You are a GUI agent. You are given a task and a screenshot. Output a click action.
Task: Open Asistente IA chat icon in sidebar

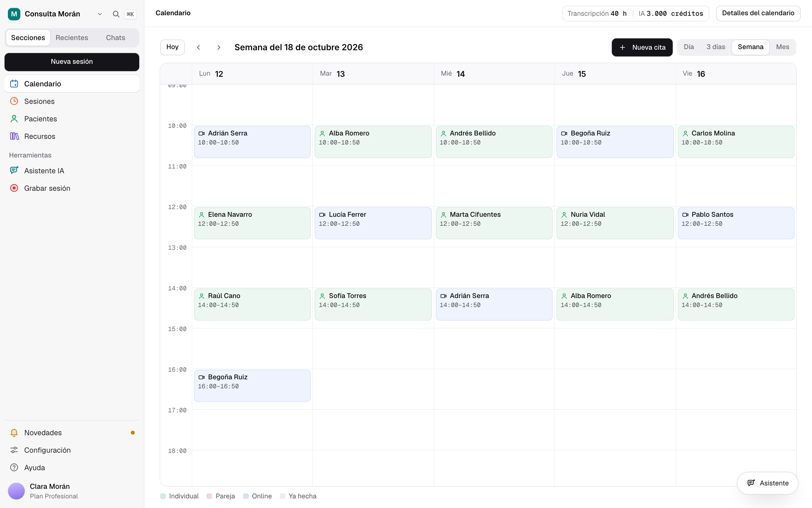point(14,170)
